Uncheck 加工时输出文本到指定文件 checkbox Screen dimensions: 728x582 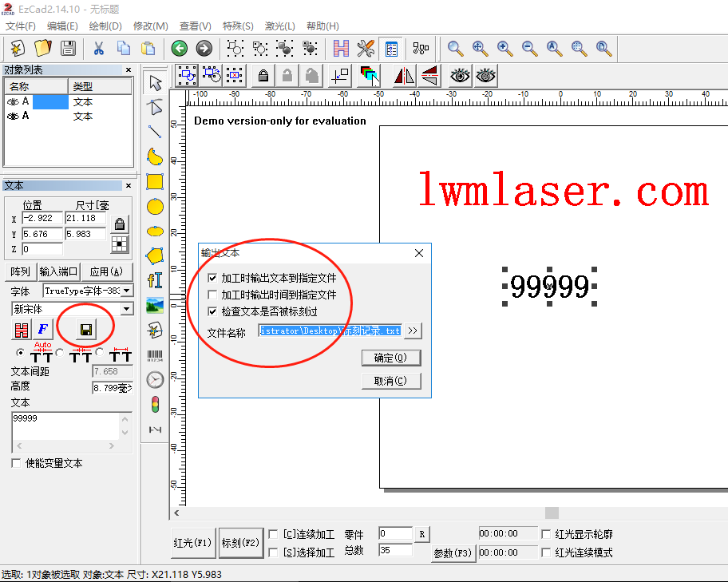pos(212,279)
